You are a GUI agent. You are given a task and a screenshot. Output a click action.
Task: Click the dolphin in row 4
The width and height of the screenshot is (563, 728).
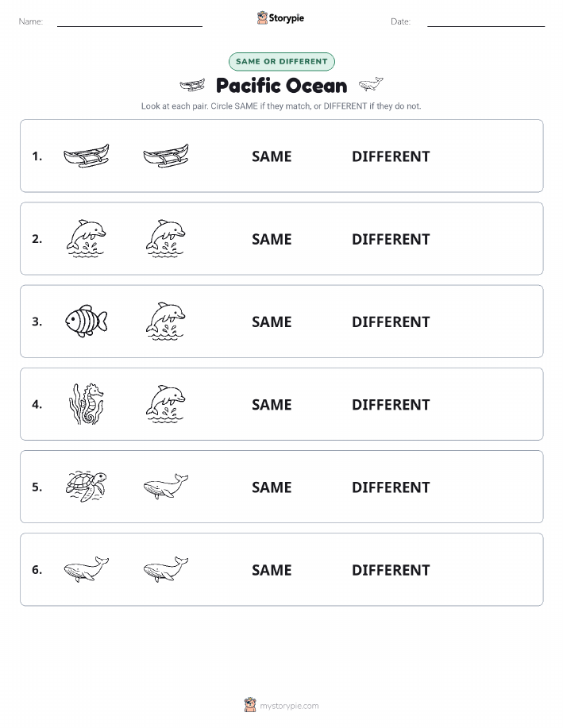(166, 403)
